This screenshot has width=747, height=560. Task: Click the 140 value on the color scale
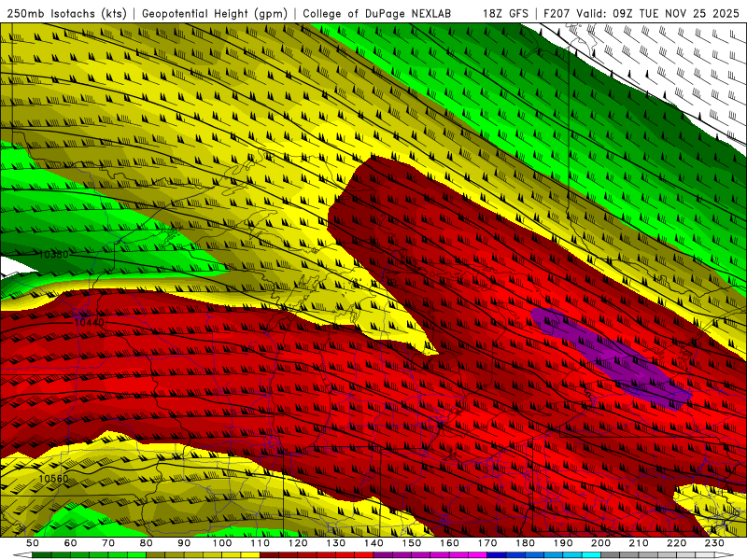(373, 543)
